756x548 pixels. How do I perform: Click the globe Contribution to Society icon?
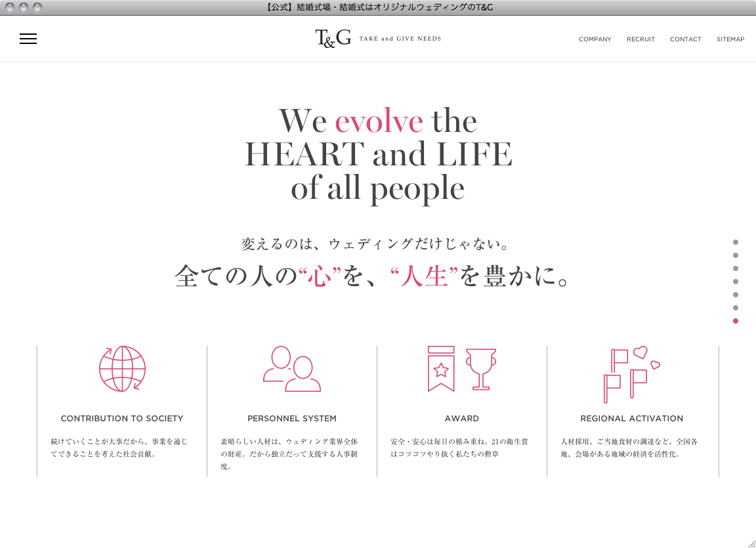click(122, 369)
